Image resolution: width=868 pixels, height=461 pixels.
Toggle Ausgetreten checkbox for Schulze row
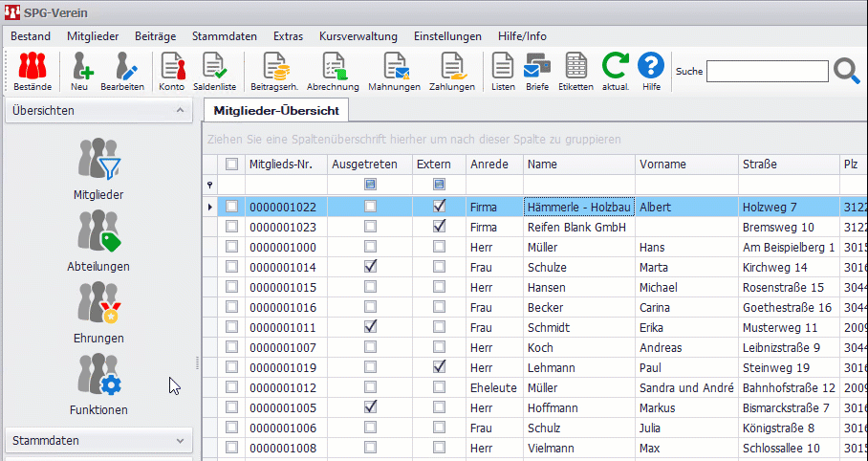click(x=370, y=267)
